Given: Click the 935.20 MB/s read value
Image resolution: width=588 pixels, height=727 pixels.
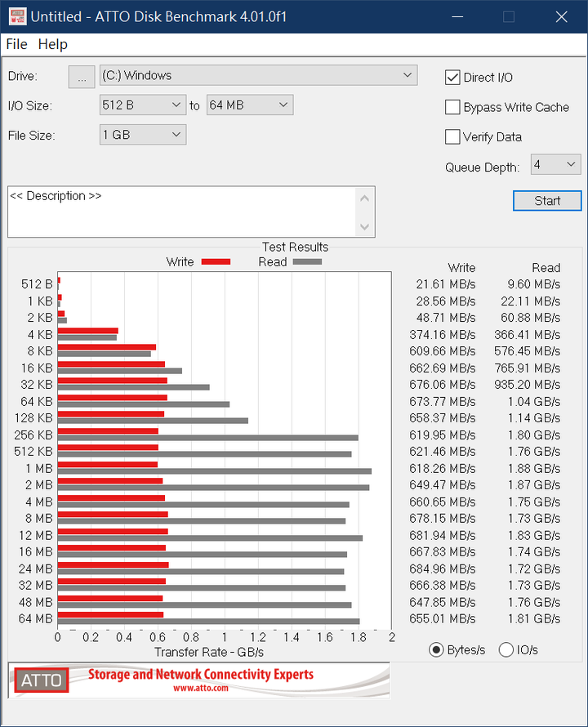Looking at the screenshot, I should tap(528, 385).
